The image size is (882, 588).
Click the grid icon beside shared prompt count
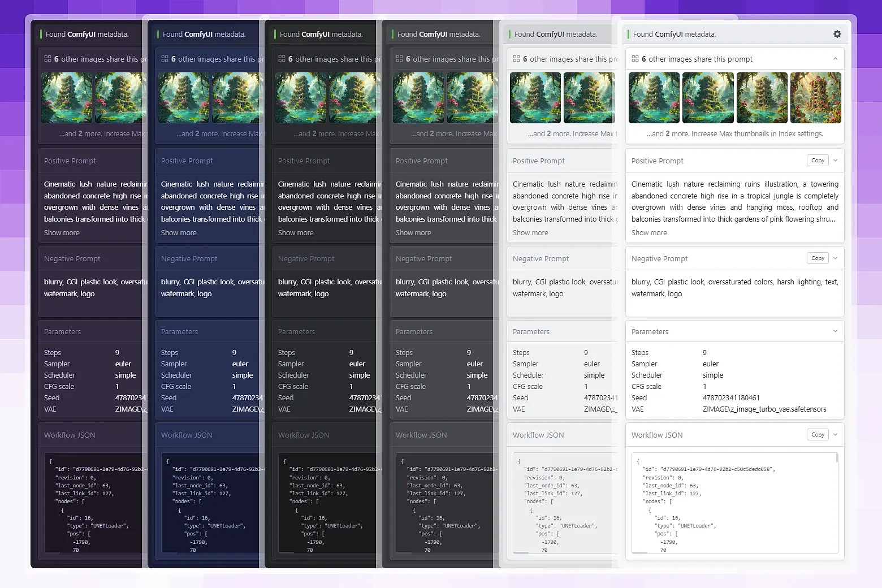(x=634, y=58)
